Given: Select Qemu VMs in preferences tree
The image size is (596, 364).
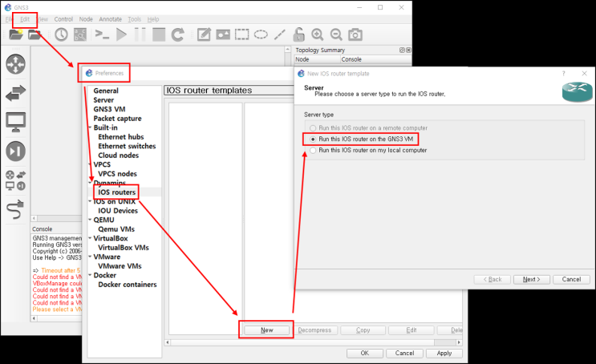Looking at the screenshot, I should coord(116,229).
